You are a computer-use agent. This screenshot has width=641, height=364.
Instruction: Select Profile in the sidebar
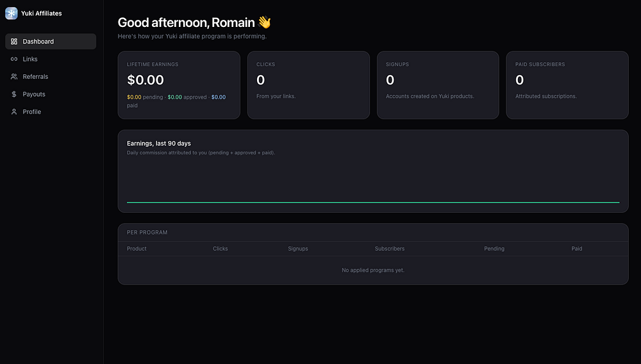coord(31,112)
